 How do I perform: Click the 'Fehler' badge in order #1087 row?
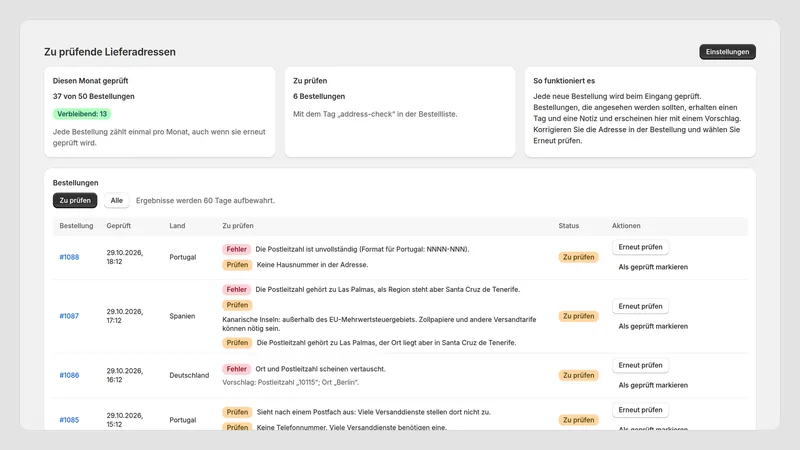[236, 289]
